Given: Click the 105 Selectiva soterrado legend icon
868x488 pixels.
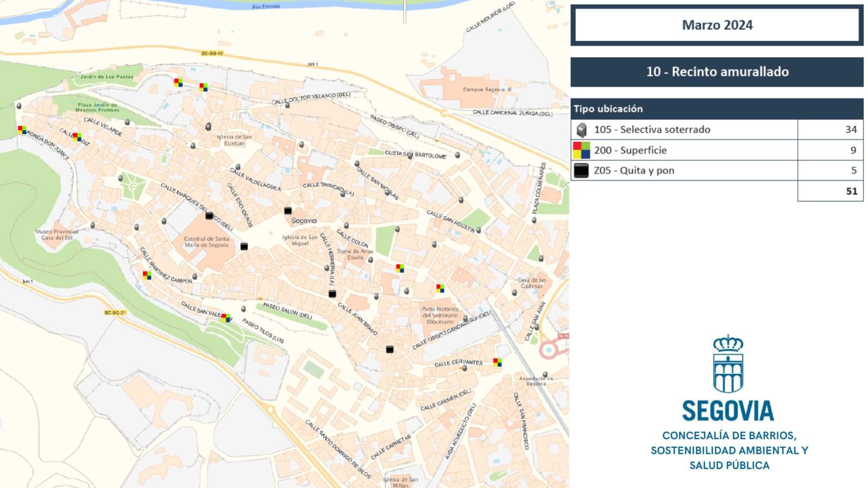Looking at the screenshot, I should click(581, 130).
